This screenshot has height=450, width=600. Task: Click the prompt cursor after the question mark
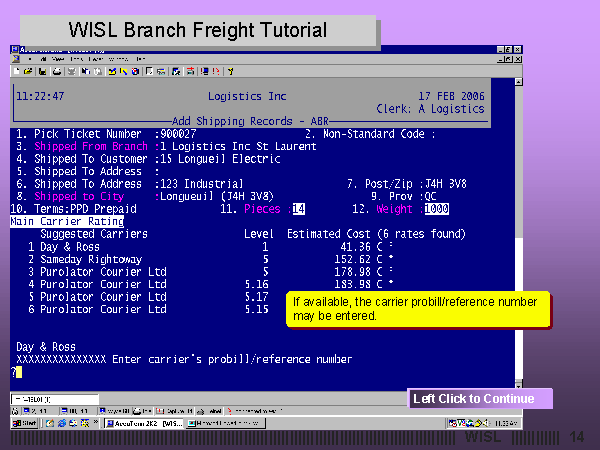coord(19,372)
